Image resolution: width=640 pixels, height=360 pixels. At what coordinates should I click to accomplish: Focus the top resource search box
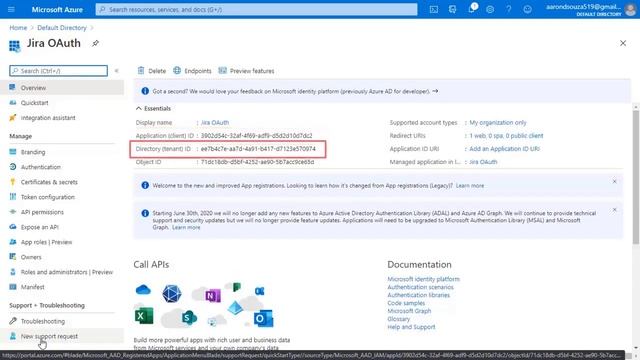256,9
